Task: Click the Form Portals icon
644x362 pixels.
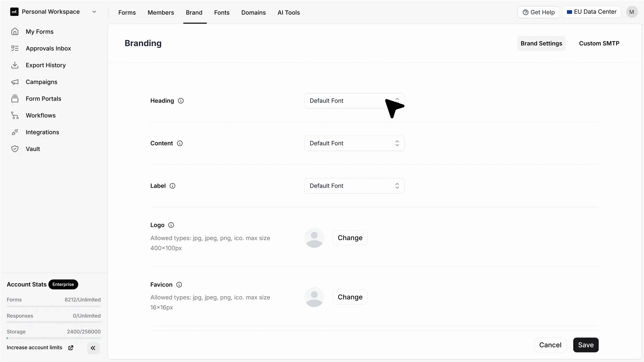Action: pos(15,99)
